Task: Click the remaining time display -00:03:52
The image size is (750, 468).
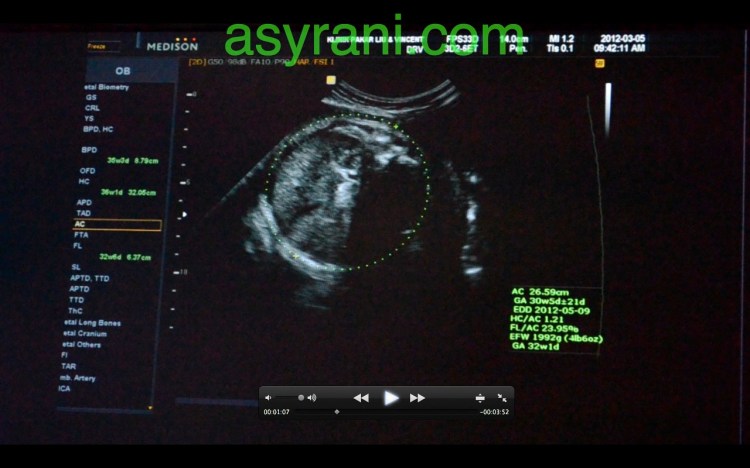Action: tap(495, 411)
